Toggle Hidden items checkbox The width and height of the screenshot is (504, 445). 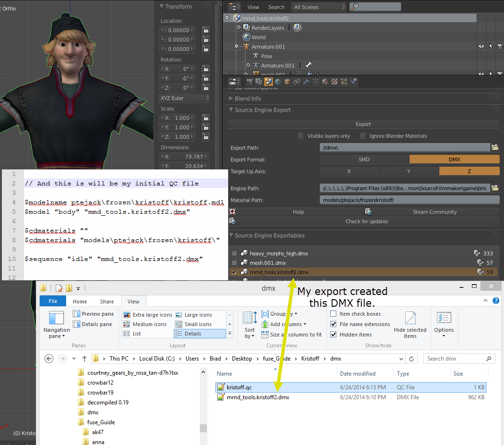coord(333,334)
